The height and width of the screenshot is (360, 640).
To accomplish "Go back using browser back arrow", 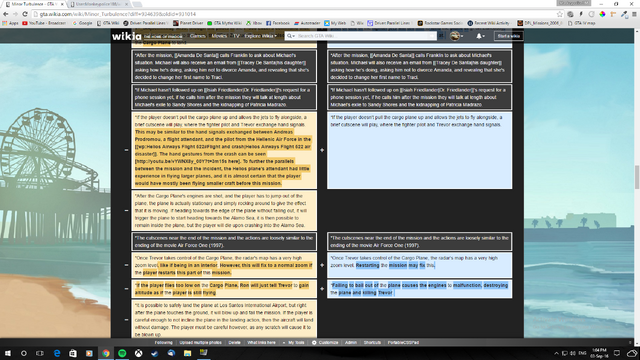I will pos(5,14).
